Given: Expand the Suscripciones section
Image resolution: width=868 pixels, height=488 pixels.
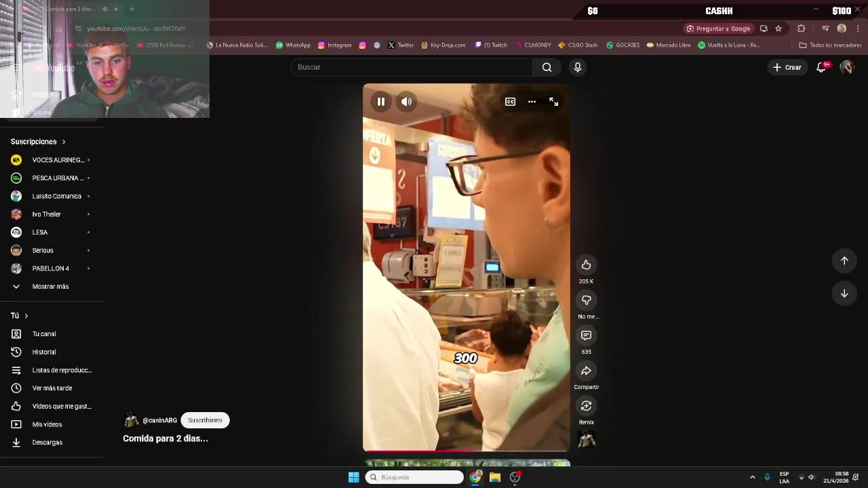Looking at the screenshot, I should [38, 142].
